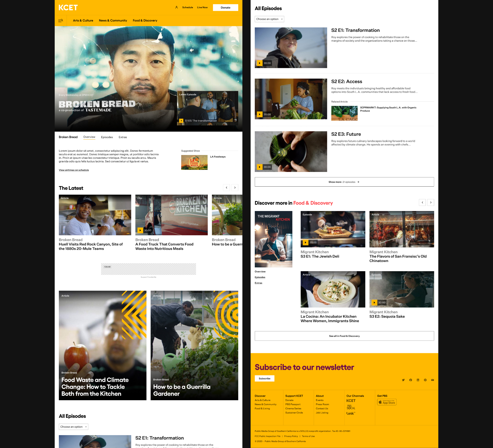
Task: Click the pink Food & Discovery heading link
Action: click(x=313, y=203)
